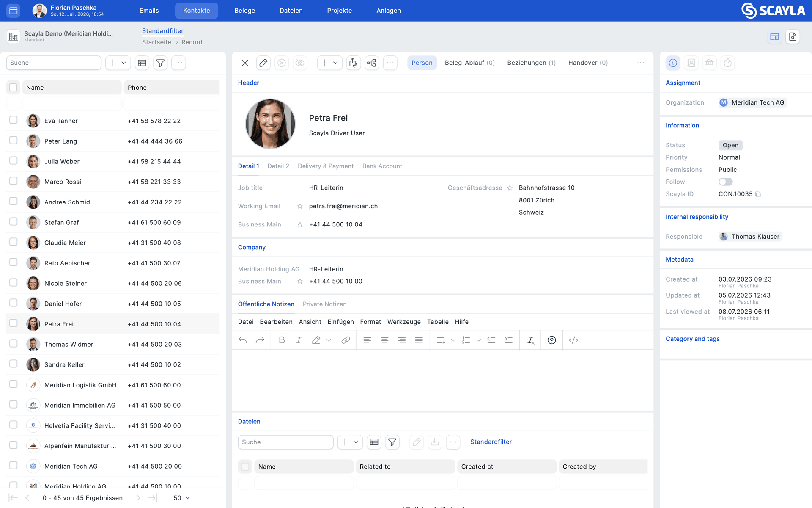This screenshot has width=812, height=508.
Task: Open more options in the contact list toolbar
Action: pos(178,63)
